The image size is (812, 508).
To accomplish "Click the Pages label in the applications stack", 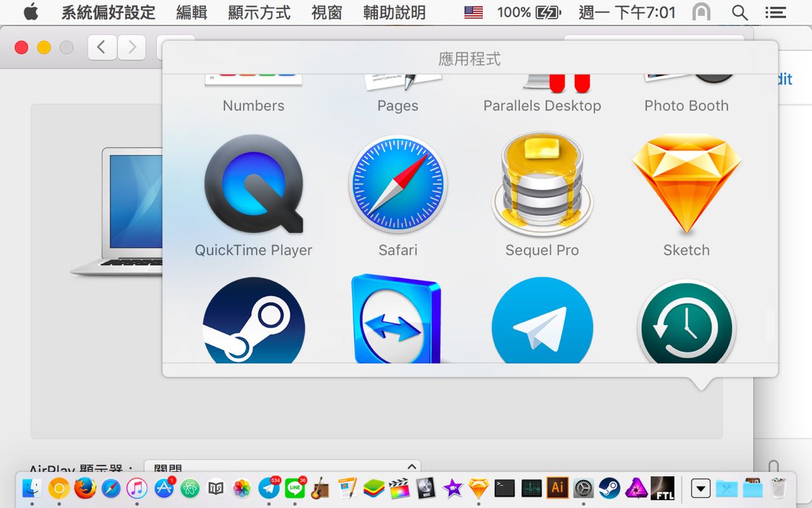I will 398,105.
